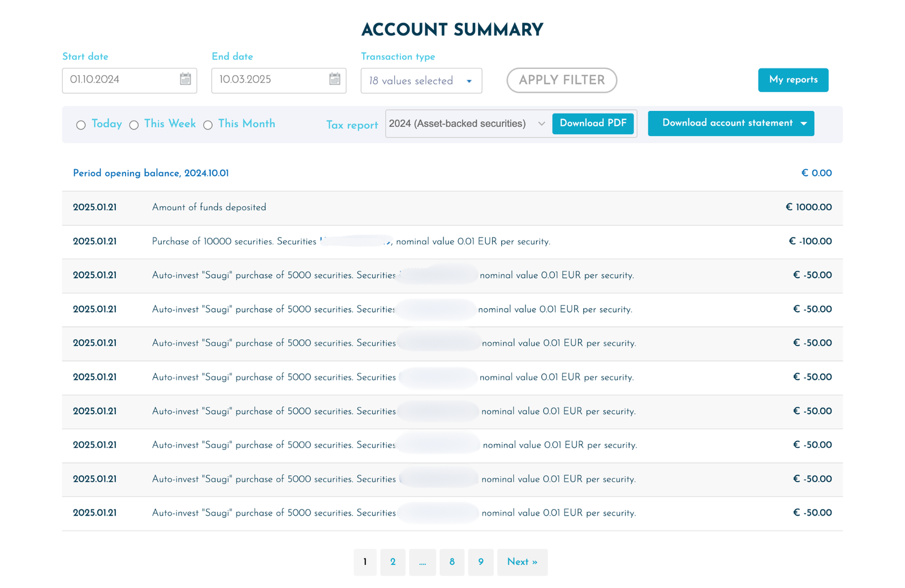Click the Download PDF button
905x588 pixels.
pos(593,123)
